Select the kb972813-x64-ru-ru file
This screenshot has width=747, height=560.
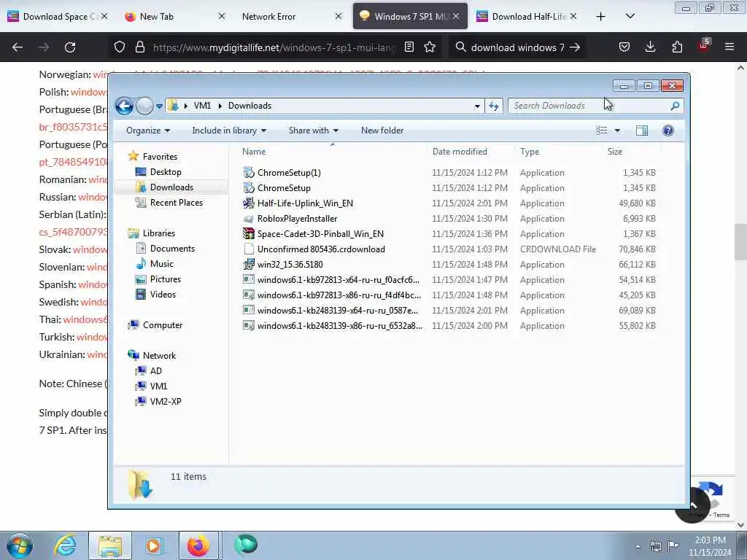click(338, 280)
